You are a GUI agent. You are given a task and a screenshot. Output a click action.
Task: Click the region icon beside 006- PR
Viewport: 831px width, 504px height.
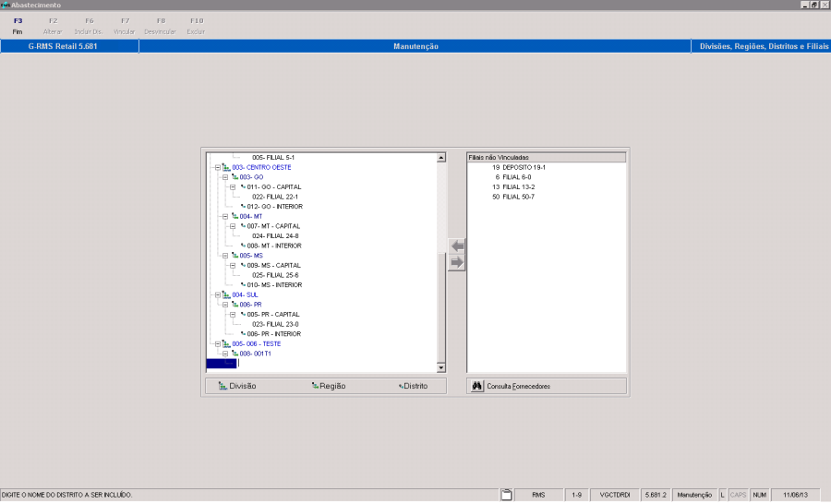click(x=235, y=305)
